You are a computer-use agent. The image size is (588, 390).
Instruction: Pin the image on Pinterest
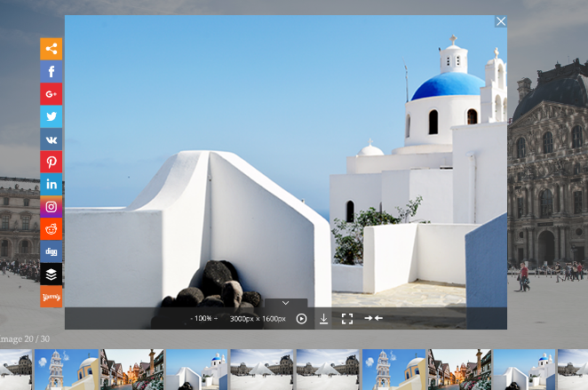click(51, 162)
